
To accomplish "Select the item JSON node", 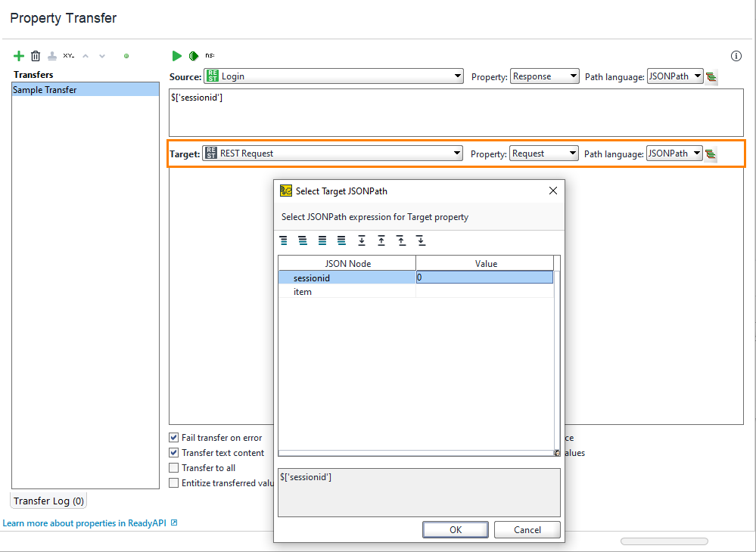I will point(302,292).
